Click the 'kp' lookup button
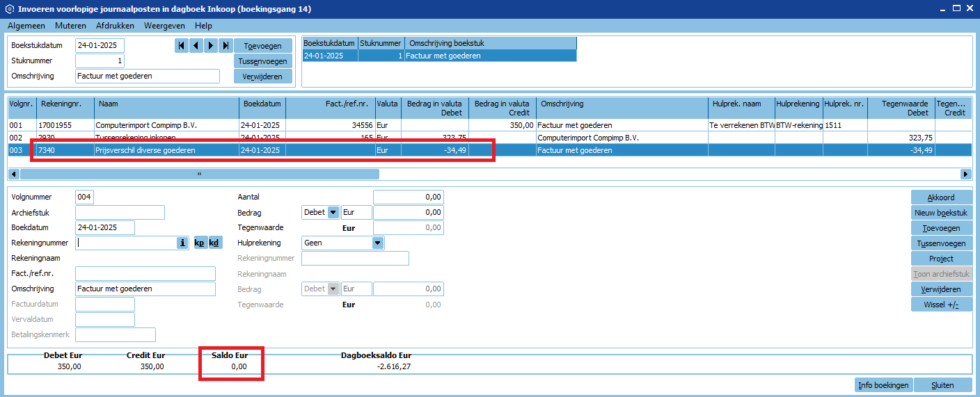980x397 pixels. [199, 243]
